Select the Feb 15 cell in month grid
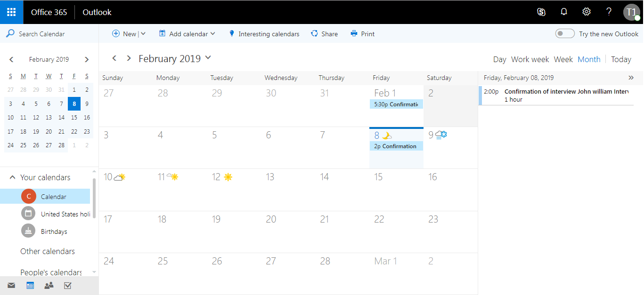This screenshot has height=295, width=644. click(396, 190)
